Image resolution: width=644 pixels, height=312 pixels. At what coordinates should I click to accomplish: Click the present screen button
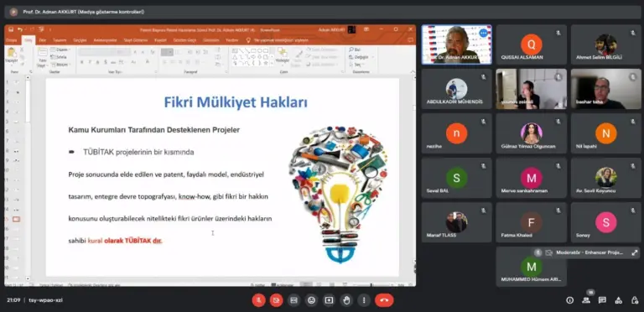(329, 300)
